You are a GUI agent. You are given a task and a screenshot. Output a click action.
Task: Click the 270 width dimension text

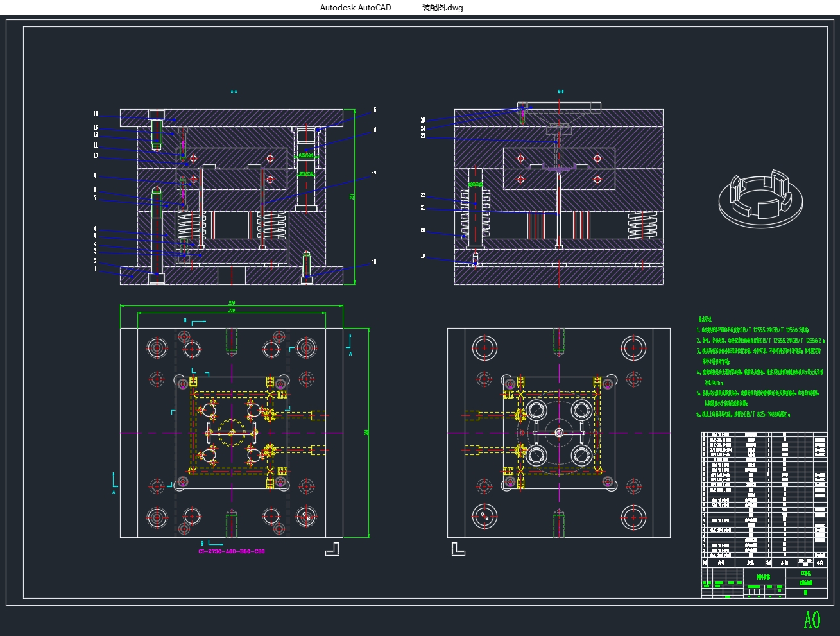click(232, 311)
